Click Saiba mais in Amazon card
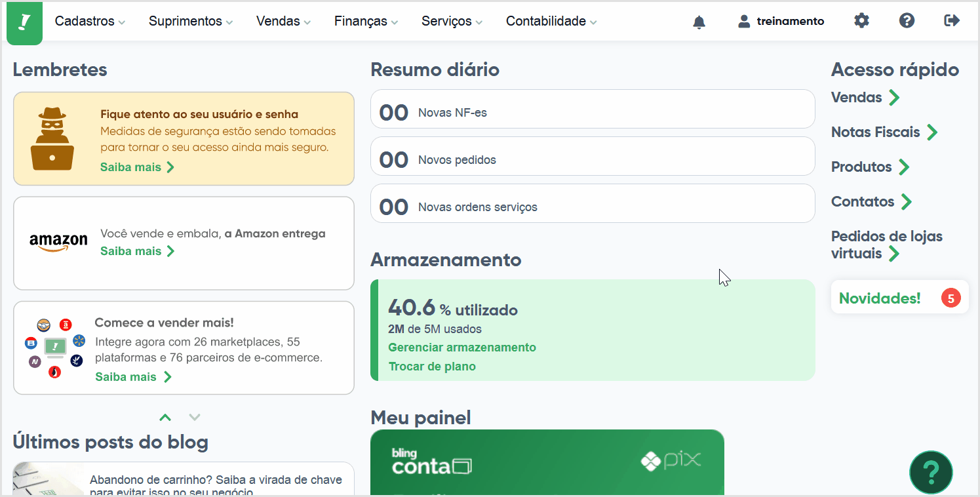This screenshot has height=497, width=980. tap(137, 251)
